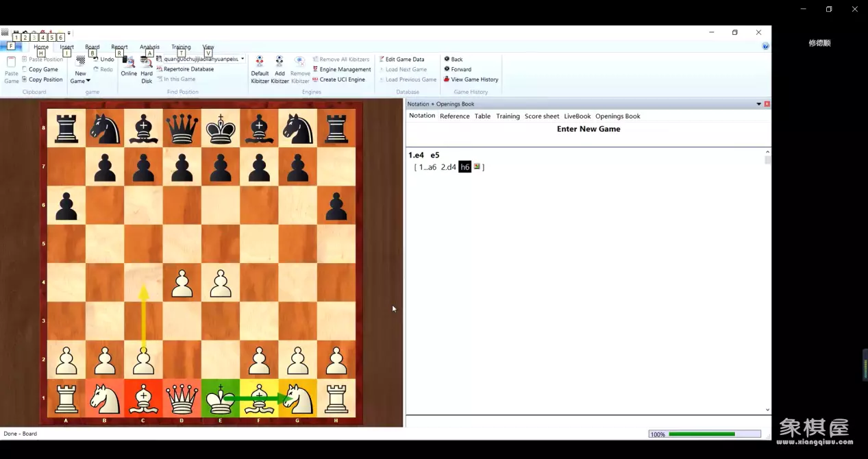Open View Game History

(471, 79)
